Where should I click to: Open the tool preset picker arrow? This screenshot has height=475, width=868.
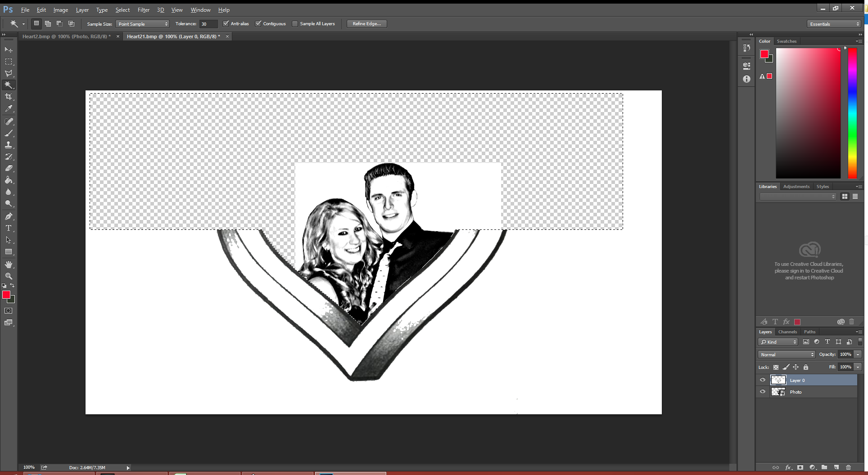pos(23,24)
